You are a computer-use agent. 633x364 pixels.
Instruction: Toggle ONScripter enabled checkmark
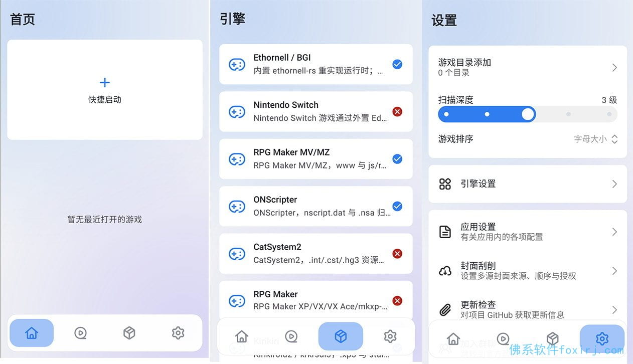click(x=397, y=206)
